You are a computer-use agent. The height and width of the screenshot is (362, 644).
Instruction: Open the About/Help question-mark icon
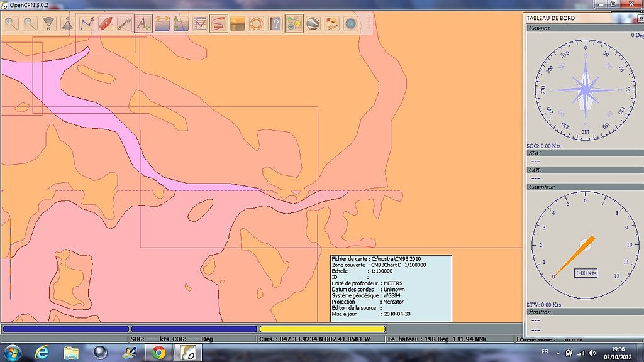(x=275, y=23)
